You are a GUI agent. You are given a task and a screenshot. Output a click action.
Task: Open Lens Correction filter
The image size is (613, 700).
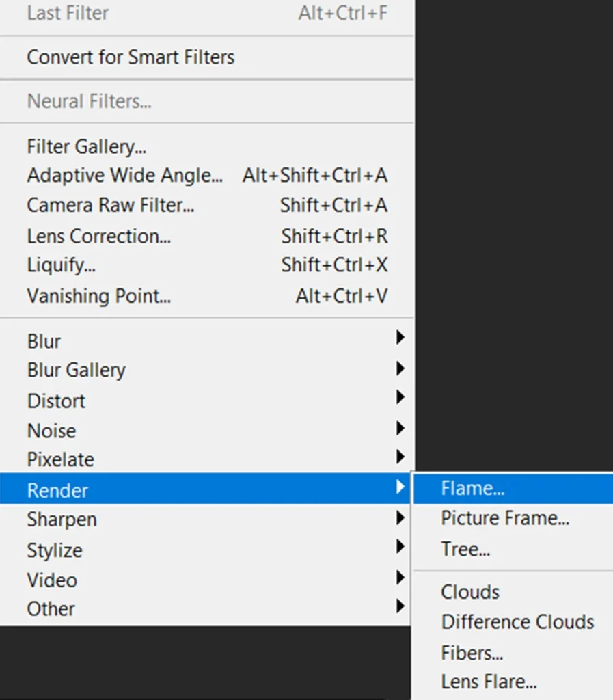coord(99,236)
